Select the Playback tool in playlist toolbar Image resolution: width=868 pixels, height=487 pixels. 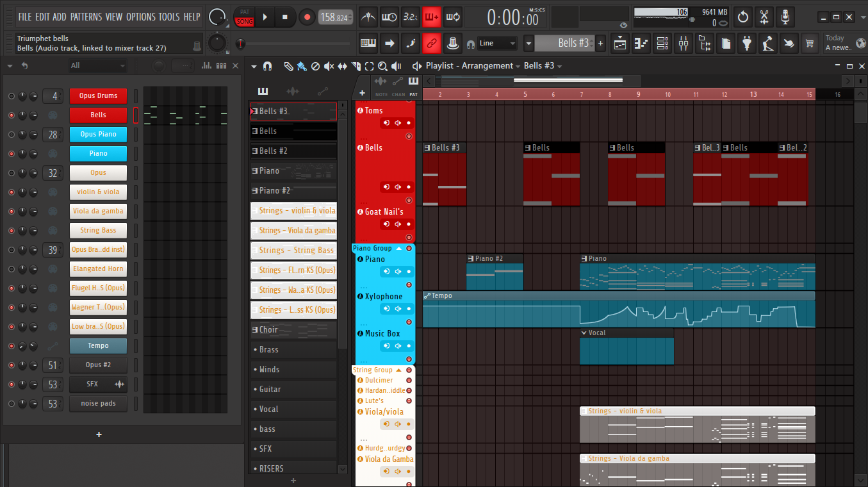point(397,66)
